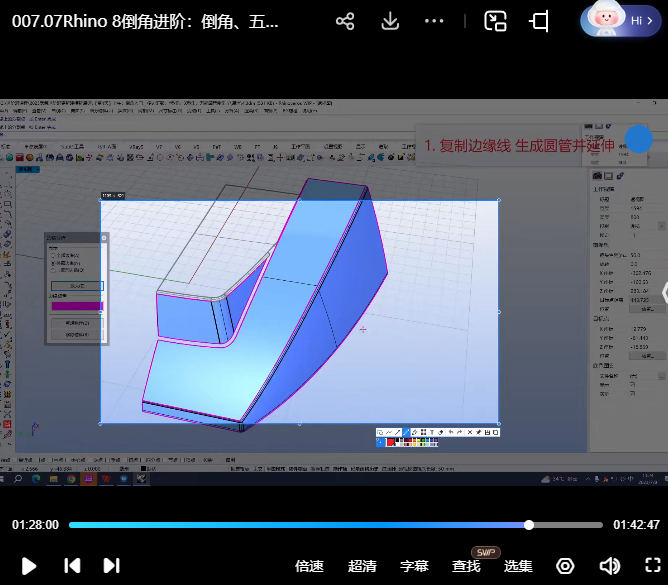Play the video
This screenshot has width=668, height=585.
(29, 566)
